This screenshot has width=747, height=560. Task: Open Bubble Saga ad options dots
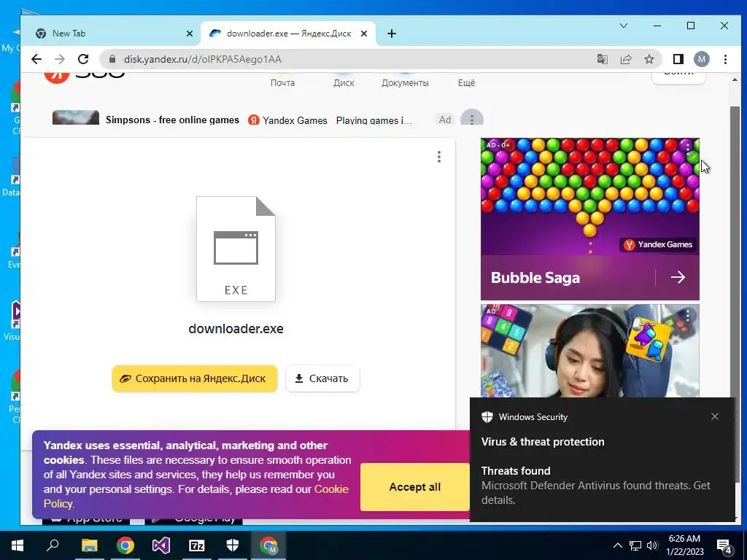(x=687, y=148)
